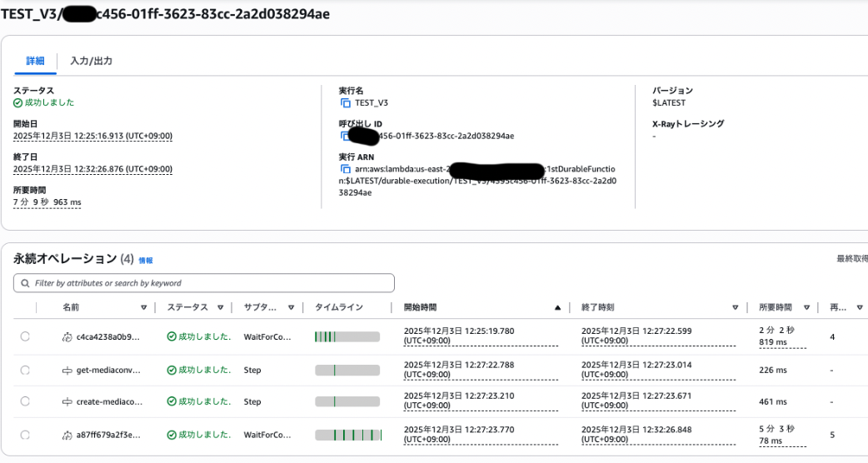Select the c4ca4238a0b9 operation radio button
Image resolution: width=868 pixels, height=463 pixels.
25,336
